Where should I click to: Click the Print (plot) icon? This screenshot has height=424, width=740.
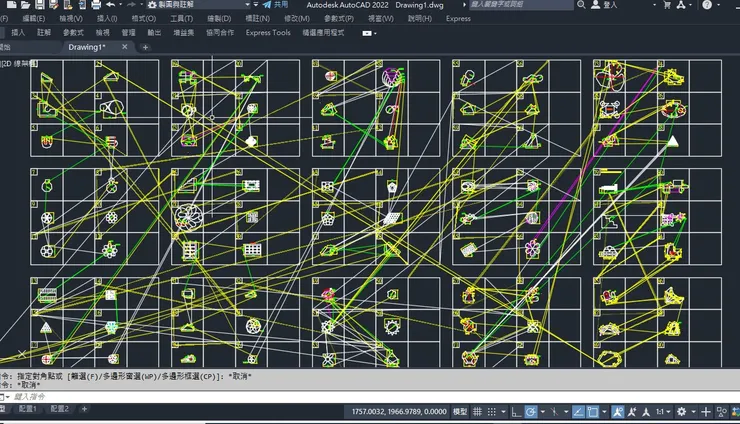pyautogui.click(x=96, y=5)
